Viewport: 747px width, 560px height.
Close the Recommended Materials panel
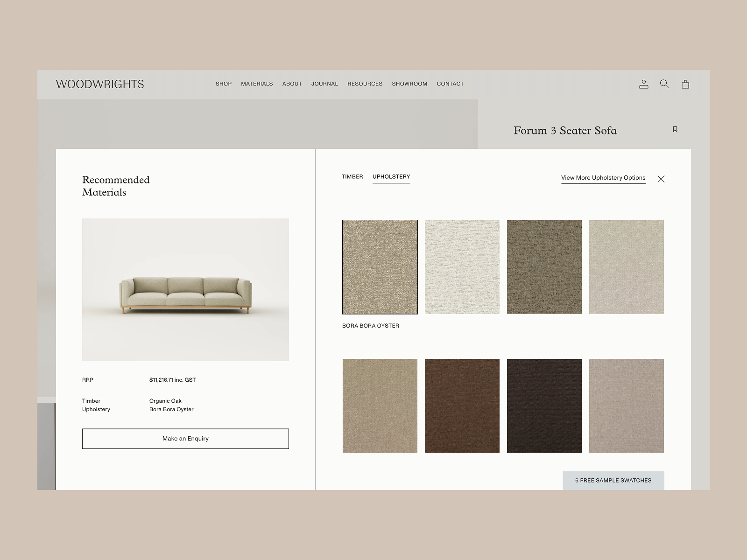point(661,179)
